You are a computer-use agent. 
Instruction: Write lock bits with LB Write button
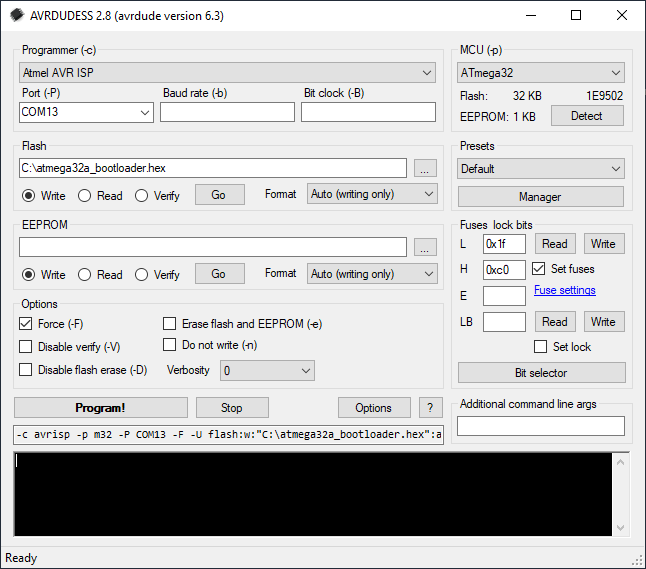coord(604,321)
